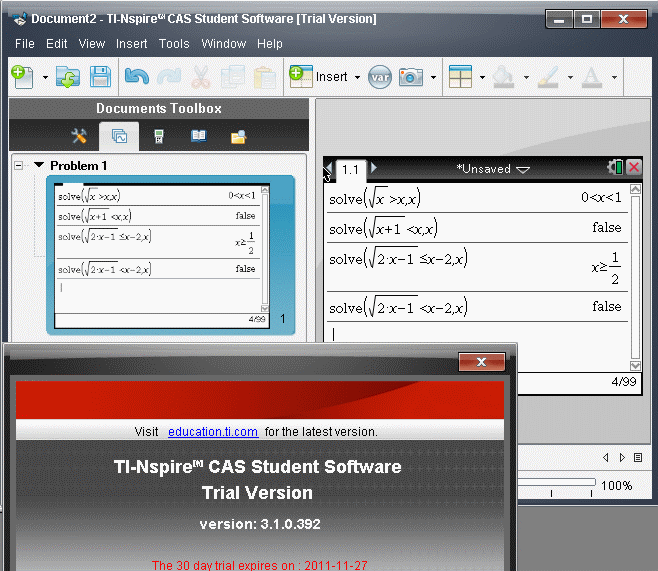The image size is (658, 571).
Task: Click the thumbnail scrollbar up arrow
Action: point(264,190)
